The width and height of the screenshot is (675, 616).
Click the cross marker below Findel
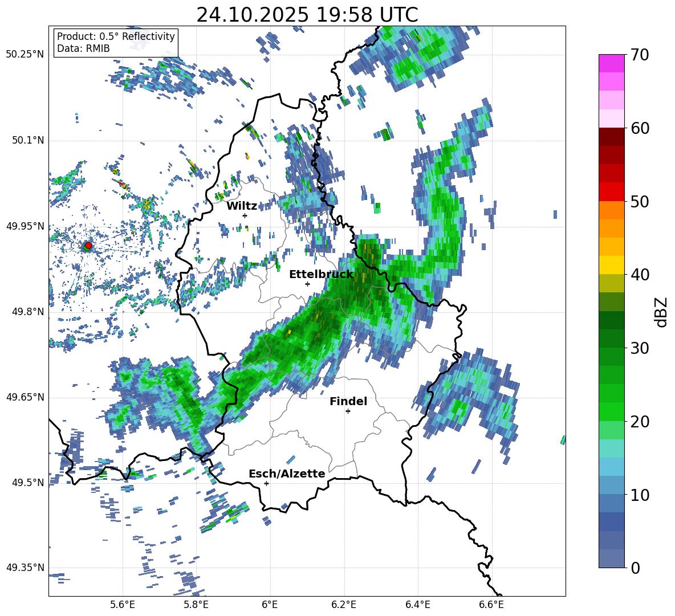click(348, 411)
